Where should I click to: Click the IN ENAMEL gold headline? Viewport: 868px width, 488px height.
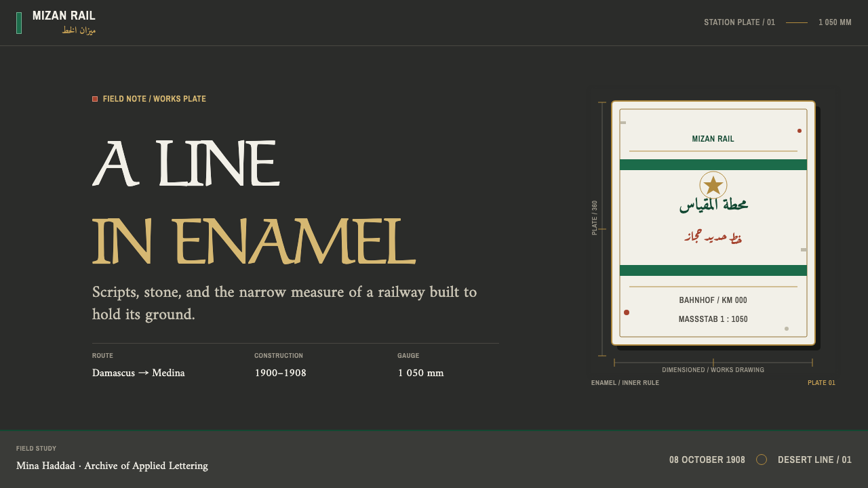click(254, 241)
